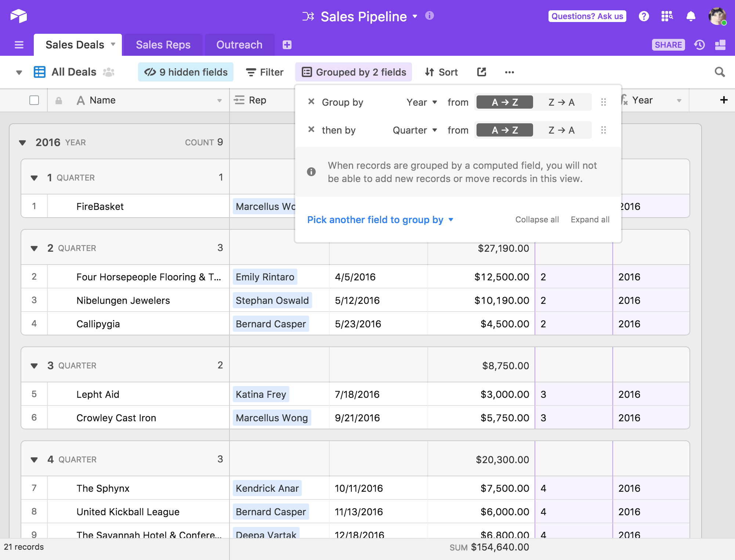Screen dimensions: 735x560
Task: Remove the Year grouping with X
Action: (x=311, y=101)
